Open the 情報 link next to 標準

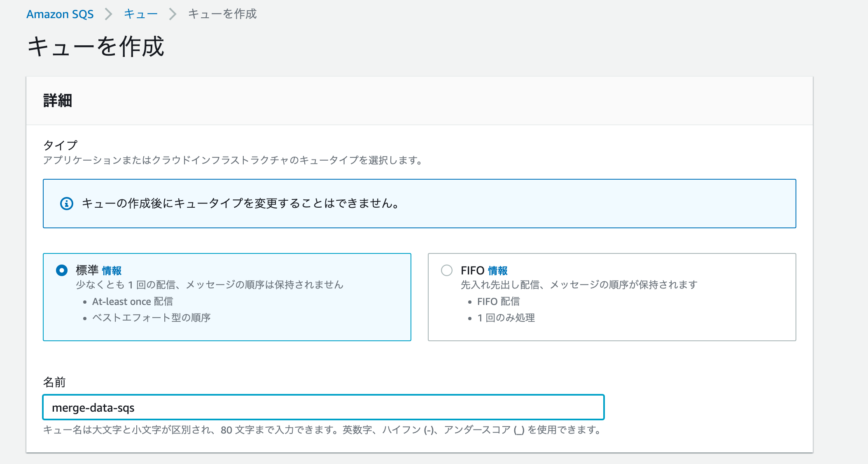pos(112,271)
